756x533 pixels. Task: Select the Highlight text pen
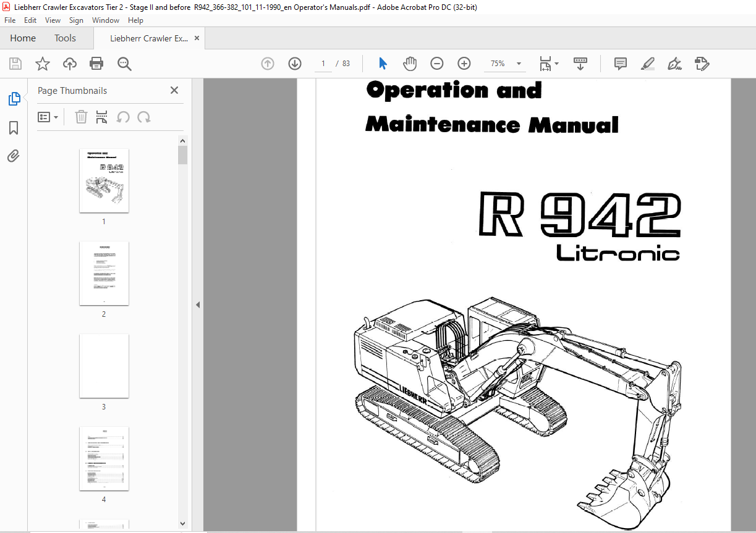(647, 64)
